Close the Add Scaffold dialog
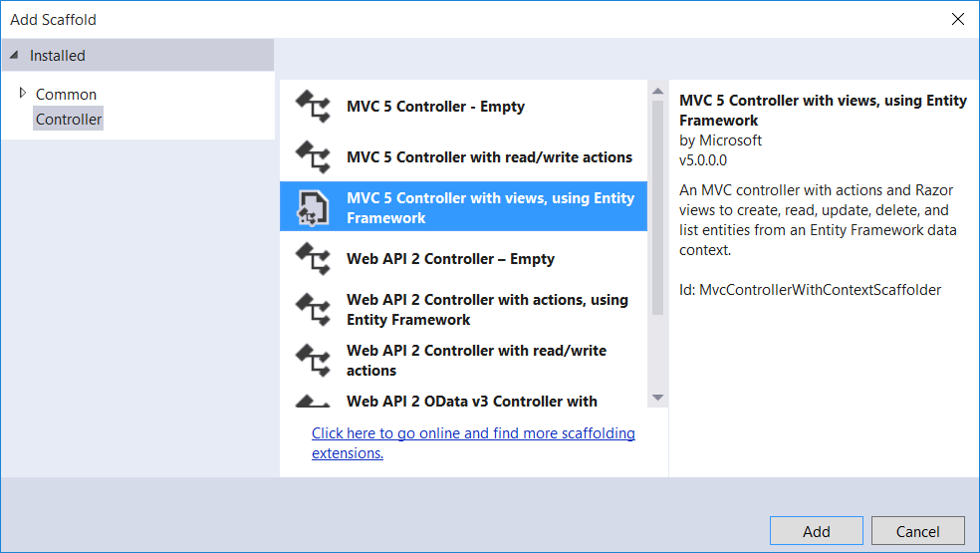 click(957, 19)
